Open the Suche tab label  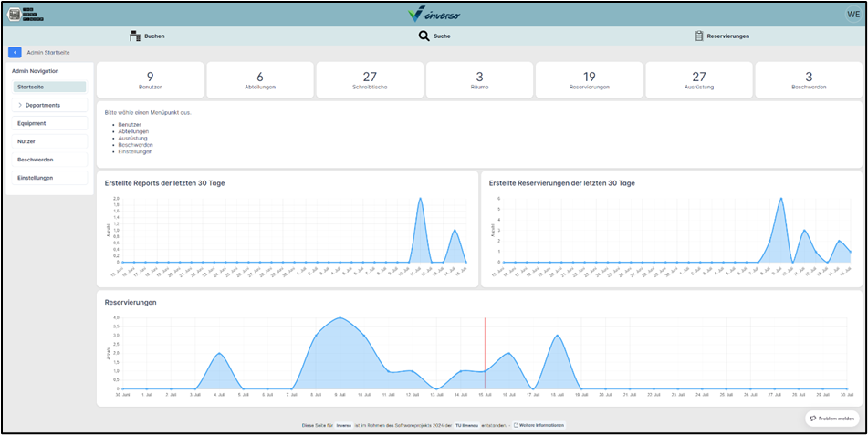click(x=442, y=36)
